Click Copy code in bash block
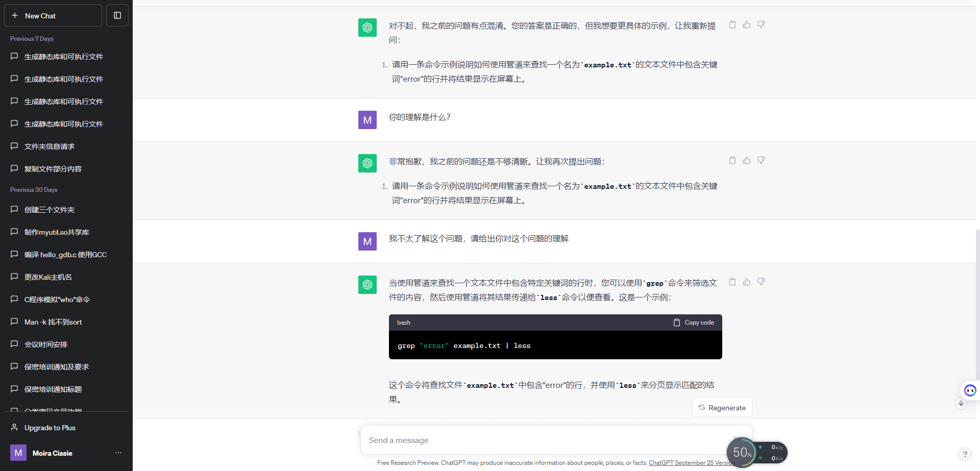Viewport: 980px width, 471px height. pyautogui.click(x=694, y=323)
